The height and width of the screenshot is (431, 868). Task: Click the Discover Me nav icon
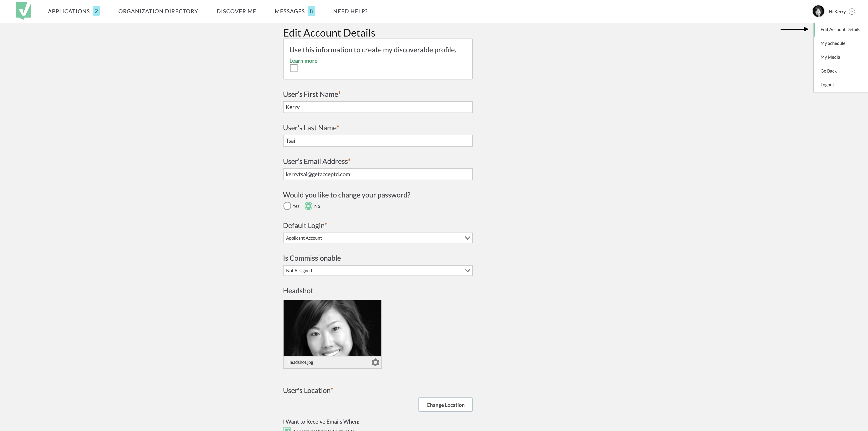(x=236, y=11)
